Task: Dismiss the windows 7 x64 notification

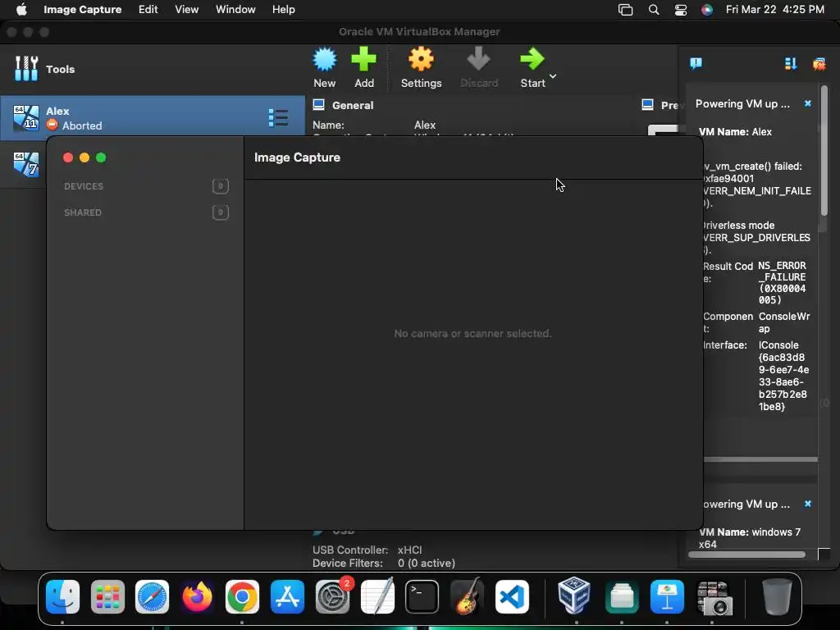Action: 808,504
